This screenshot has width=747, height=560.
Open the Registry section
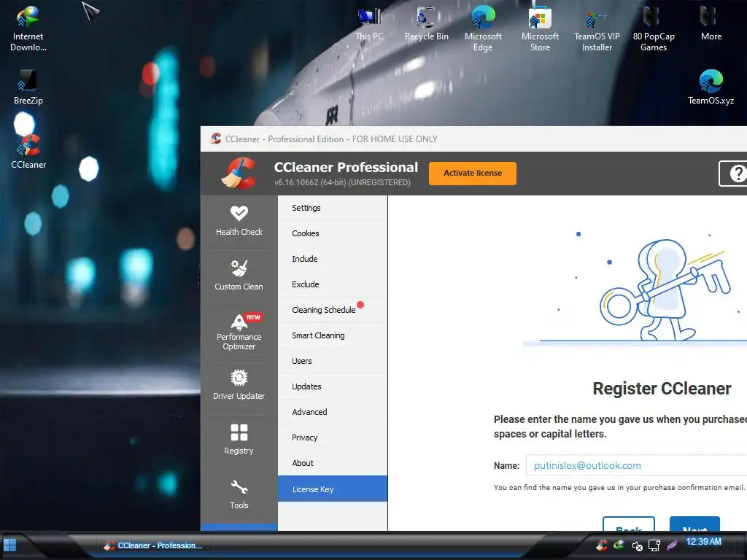239,440
